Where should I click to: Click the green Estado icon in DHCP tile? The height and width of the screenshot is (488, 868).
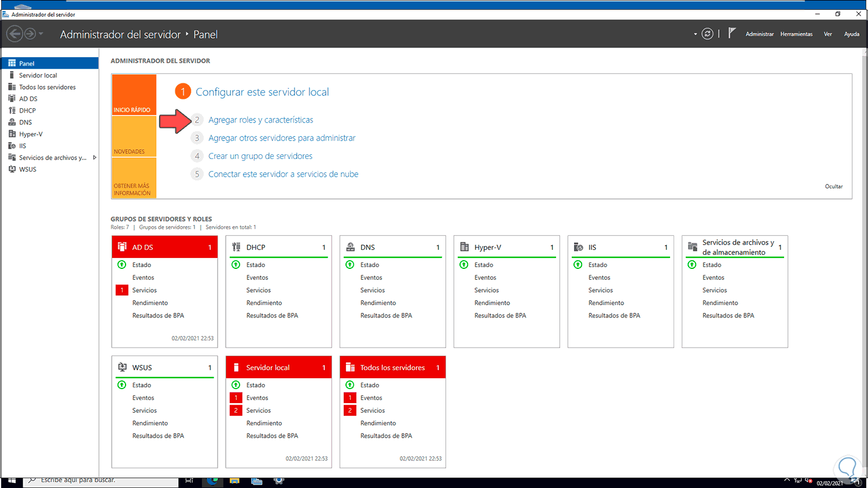(236, 265)
